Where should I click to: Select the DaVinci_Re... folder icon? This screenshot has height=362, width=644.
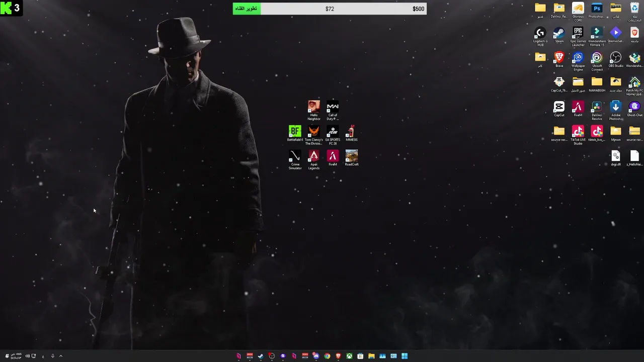click(559, 10)
